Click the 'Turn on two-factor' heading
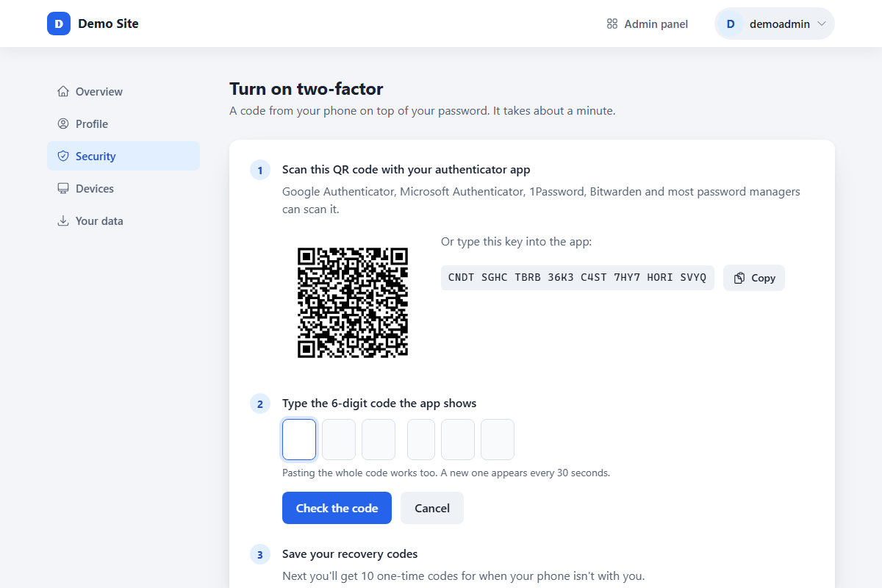Viewport: 882px width, 588px height. pos(306,89)
